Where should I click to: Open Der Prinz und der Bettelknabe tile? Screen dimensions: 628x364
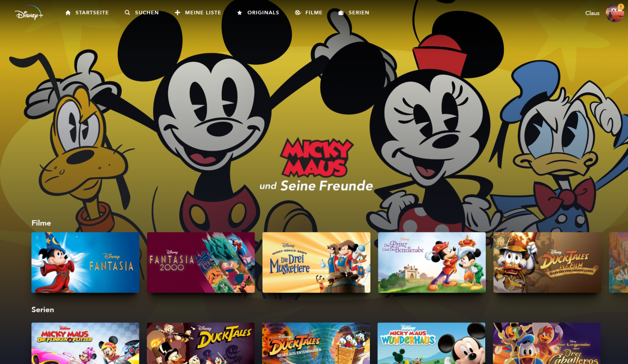tap(432, 262)
